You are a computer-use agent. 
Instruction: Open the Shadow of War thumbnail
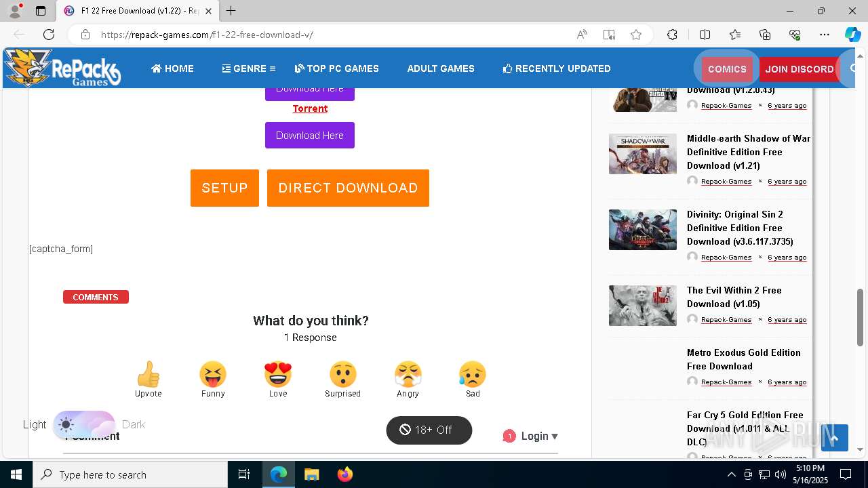pos(643,154)
